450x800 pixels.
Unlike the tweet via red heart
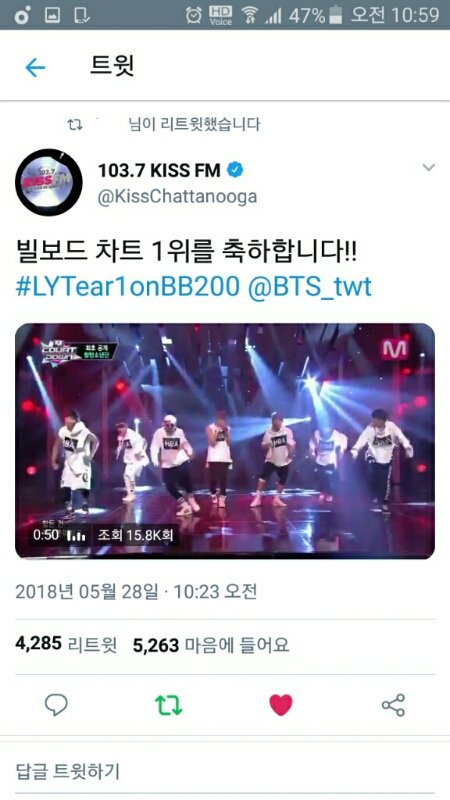pos(281,705)
